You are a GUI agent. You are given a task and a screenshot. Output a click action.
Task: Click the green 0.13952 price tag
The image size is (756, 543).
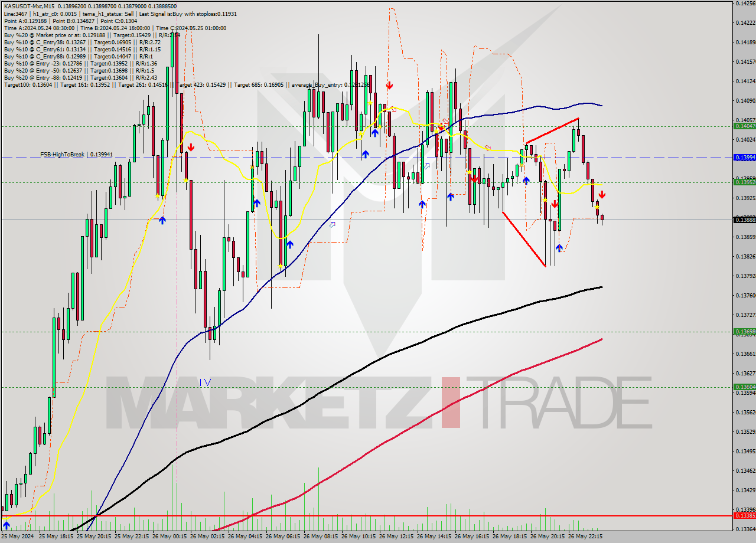click(744, 182)
